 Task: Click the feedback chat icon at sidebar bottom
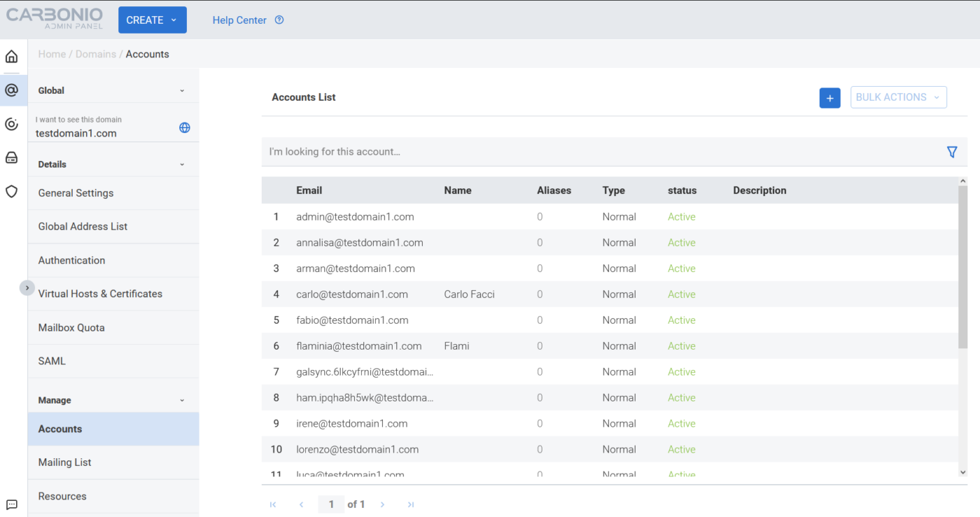pyautogui.click(x=11, y=505)
